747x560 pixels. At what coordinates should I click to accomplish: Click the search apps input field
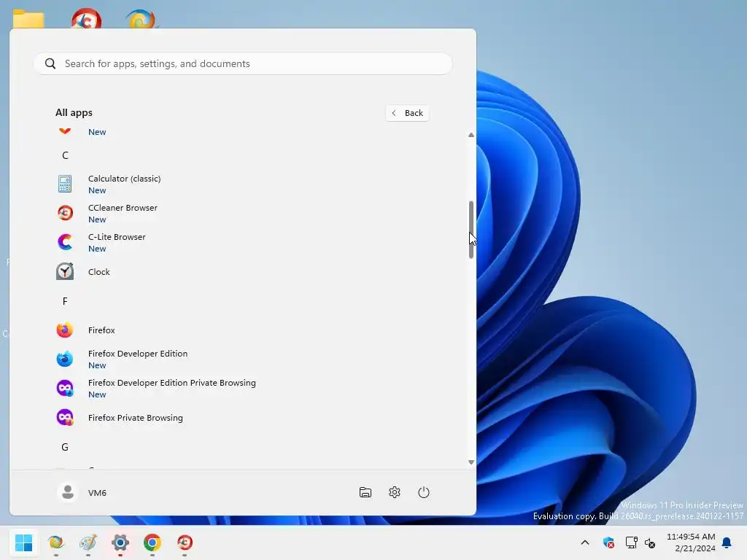tap(243, 63)
